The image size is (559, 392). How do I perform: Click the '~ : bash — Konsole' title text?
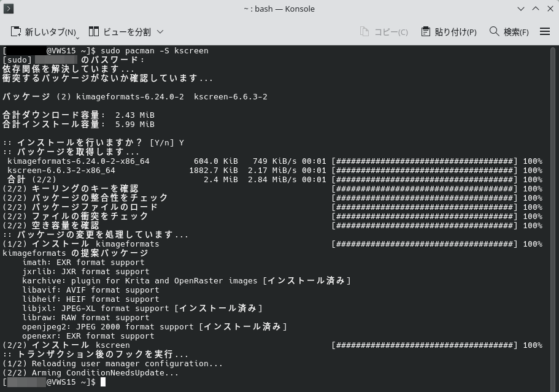coord(279,9)
